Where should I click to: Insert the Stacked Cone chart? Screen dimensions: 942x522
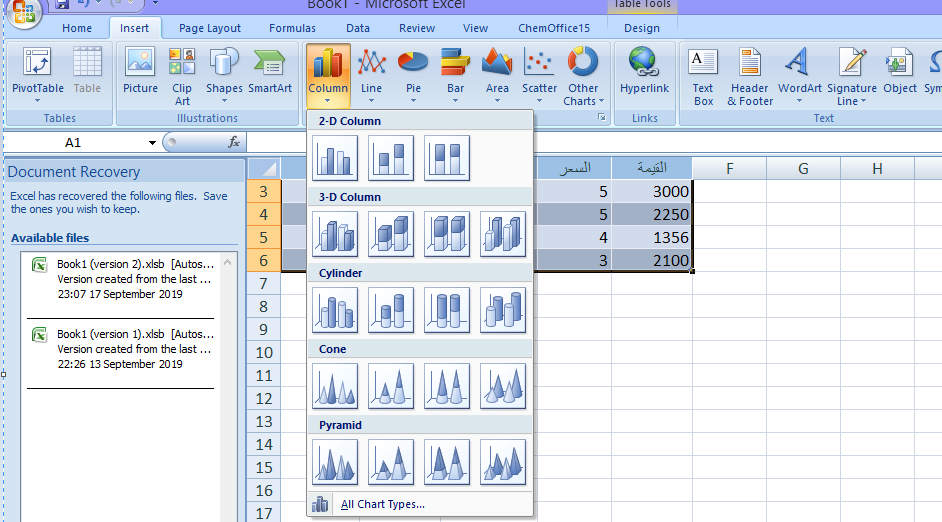pyautogui.click(x=391, y=386)
